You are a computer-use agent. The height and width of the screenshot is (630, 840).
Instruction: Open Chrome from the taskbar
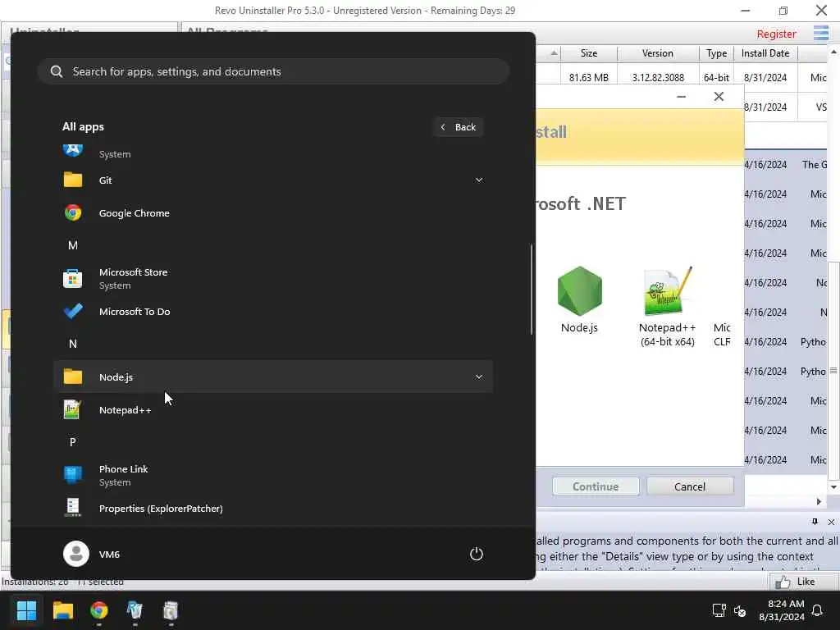pyautogui.click(x=99, y=610)
